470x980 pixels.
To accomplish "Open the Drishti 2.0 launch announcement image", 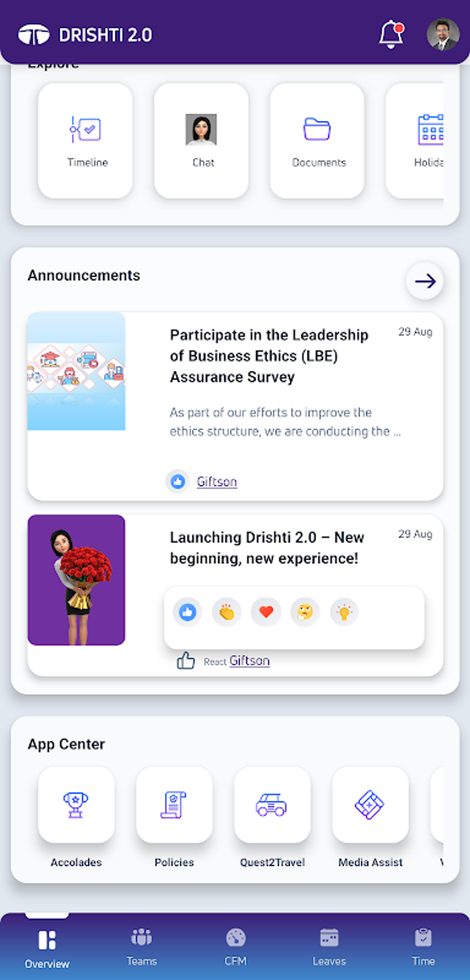I will tap(76, 580).
